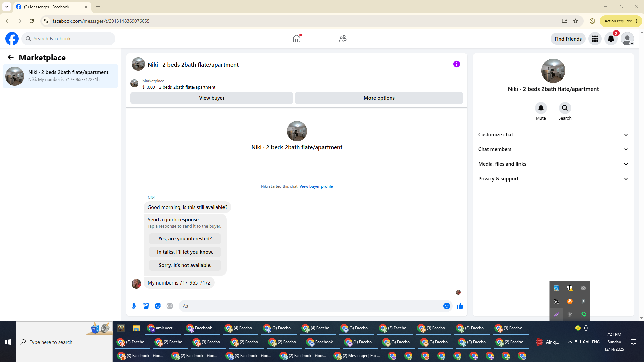Click Niki's avatar in chat header
Viewport: 644px width, 362px height.
coord(138,64)
